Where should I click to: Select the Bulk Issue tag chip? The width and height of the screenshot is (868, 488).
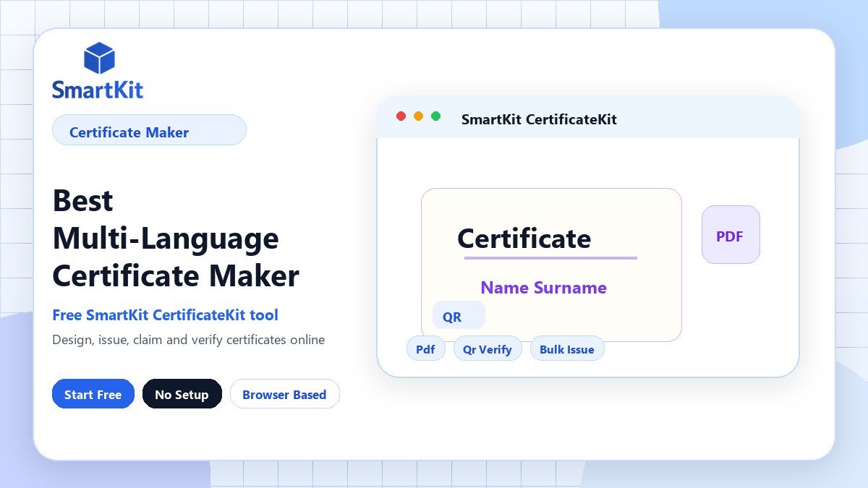click(567, 349)
